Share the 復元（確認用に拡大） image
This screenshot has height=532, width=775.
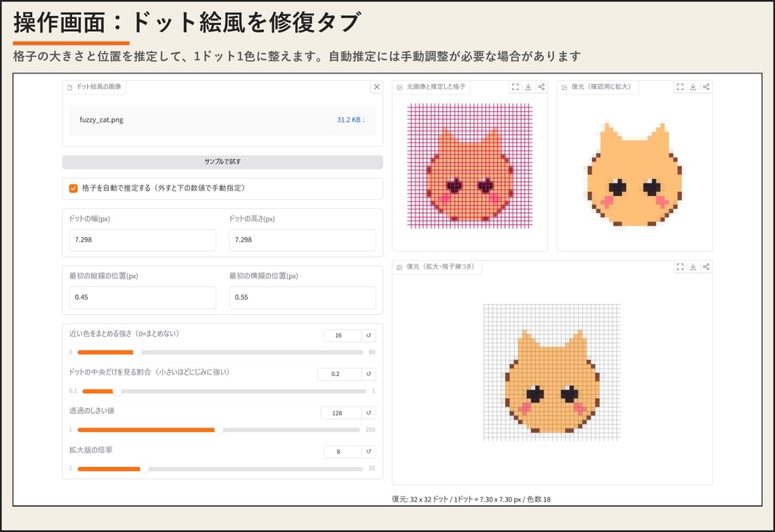point(706,87)
